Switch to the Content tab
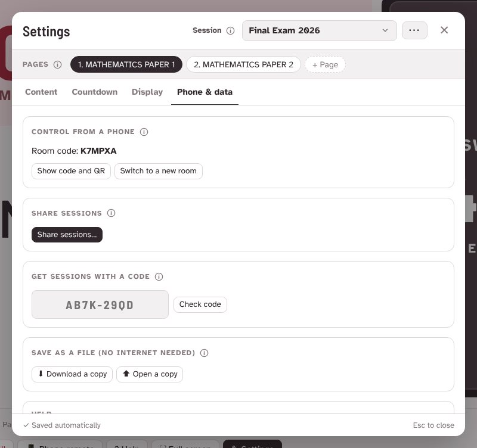Image resolution: width=477 pixels, height=448 pixels. pyautogui.click(x=41, y=92)
